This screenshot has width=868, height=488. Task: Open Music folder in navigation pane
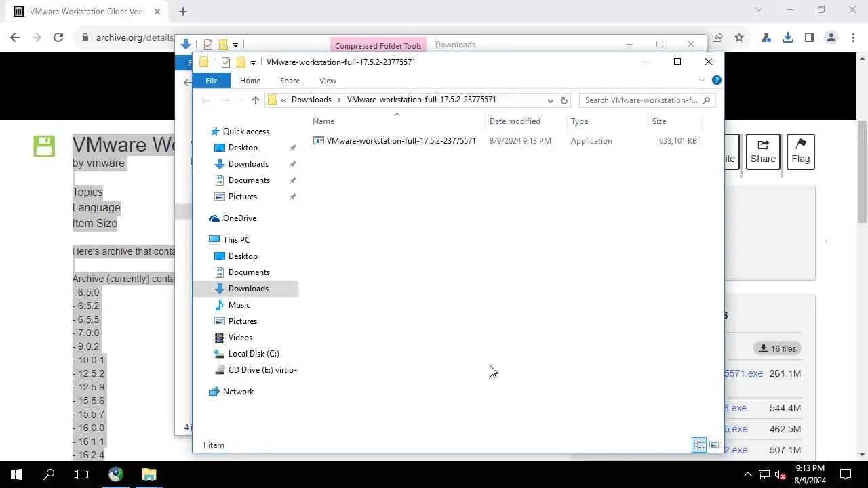[239, 305]
